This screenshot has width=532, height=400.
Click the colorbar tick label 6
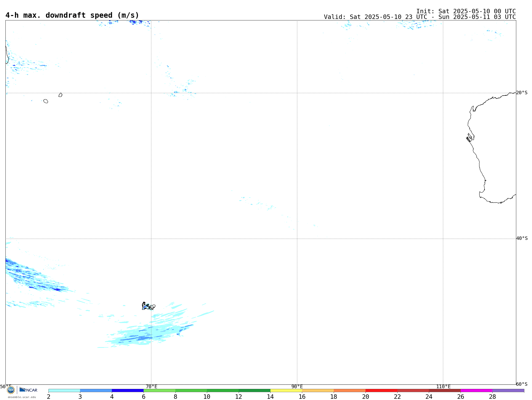(144, 397)
